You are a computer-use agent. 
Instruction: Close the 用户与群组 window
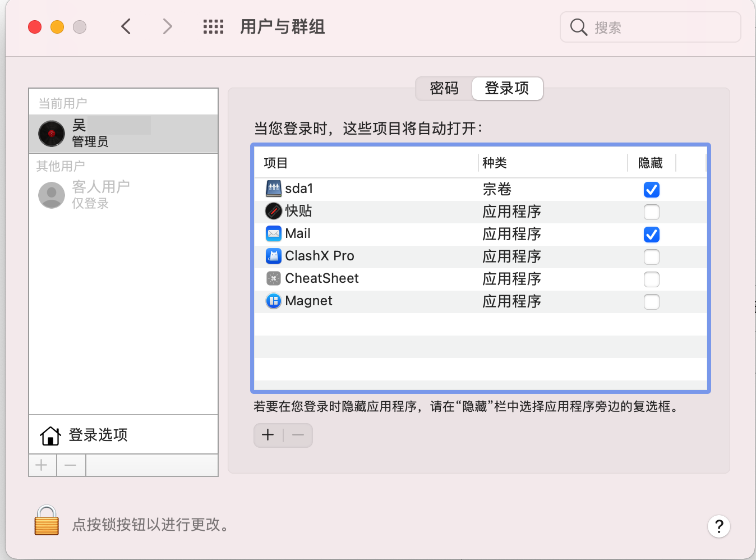(x=35, y=27)
